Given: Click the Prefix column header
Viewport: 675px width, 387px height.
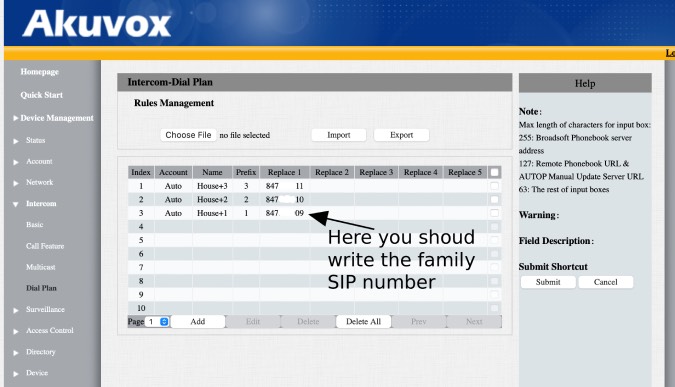Looking at the screenshot, I should tap(246, 173).
